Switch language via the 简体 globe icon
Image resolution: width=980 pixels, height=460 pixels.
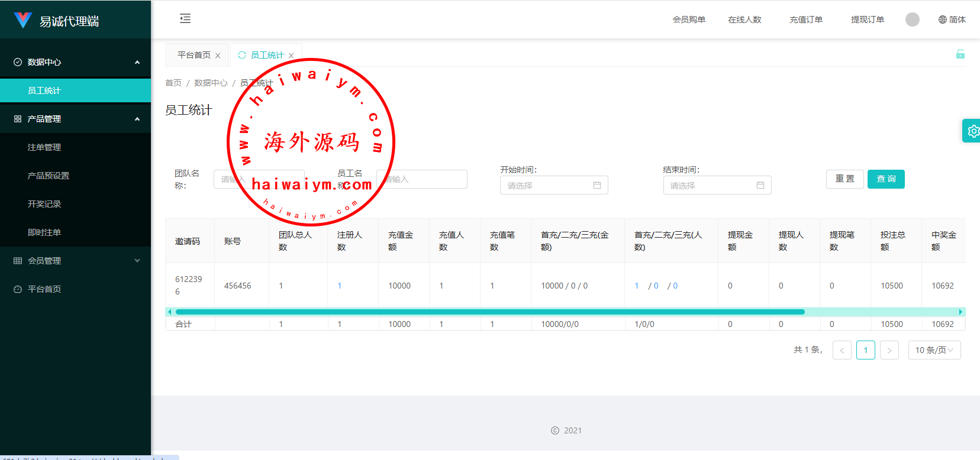952,20
